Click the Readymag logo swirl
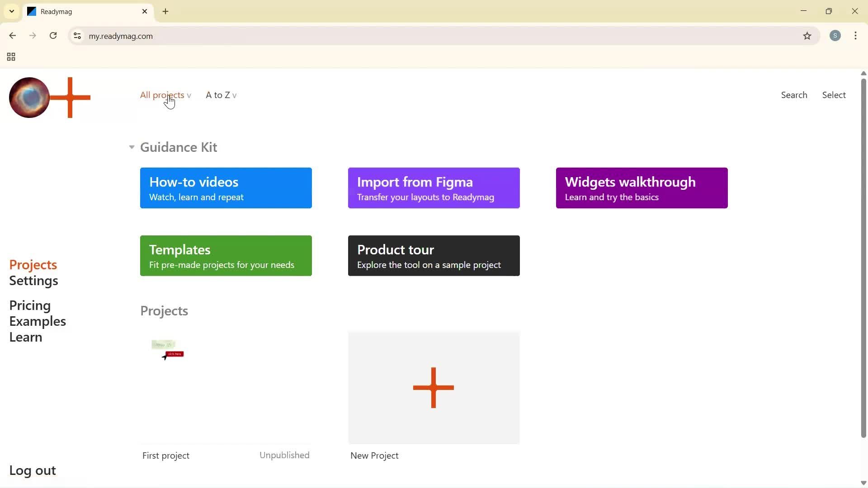Screen dimensions: 868x488 (29, 97)
